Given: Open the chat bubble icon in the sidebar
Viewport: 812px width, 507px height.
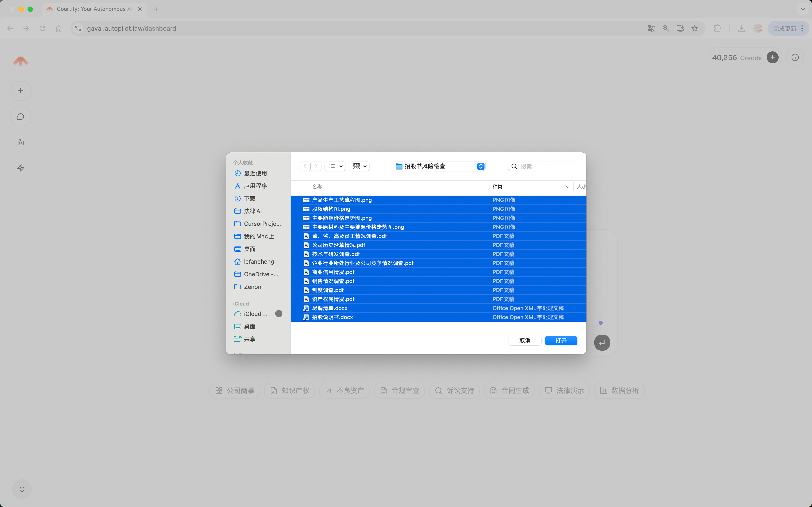Looking at the screenshot, I should coord(21,116).
